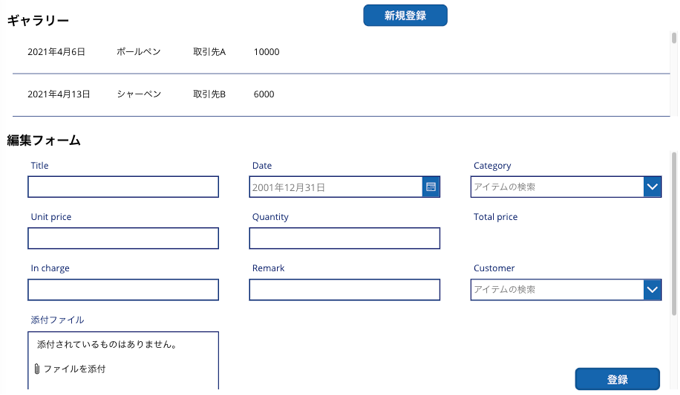Click the 新規登録 button
680x395 pixels.
(405, 16)
